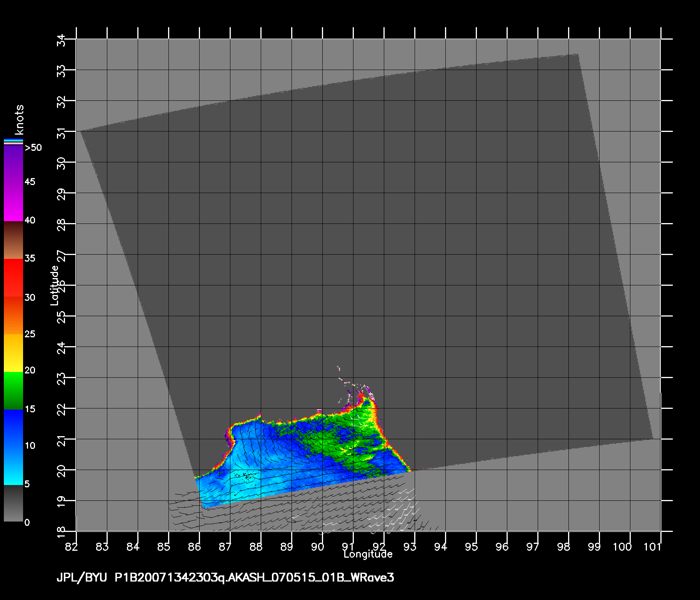The height and width of the screenshot is (600, 700).
Task: Click the '0' label at color scale bottom
Action: point(27,522)
